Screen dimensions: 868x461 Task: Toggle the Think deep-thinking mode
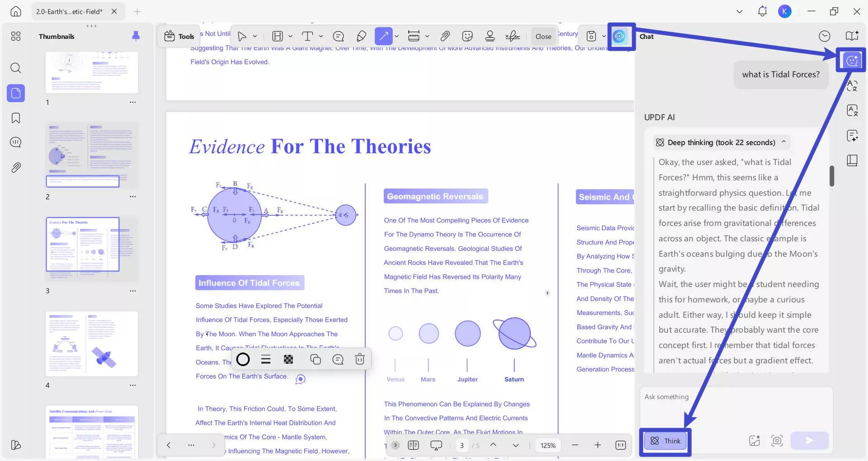pyautogui.click(x=665, y=441)
